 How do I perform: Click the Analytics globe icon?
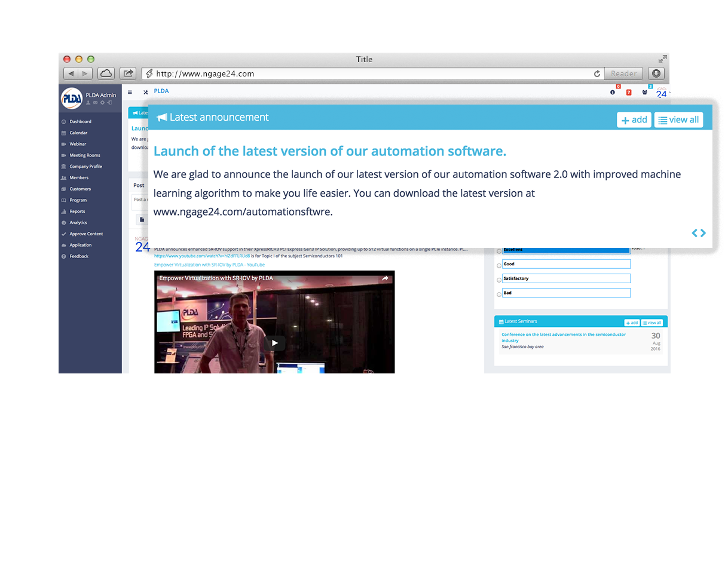(63, 222)
